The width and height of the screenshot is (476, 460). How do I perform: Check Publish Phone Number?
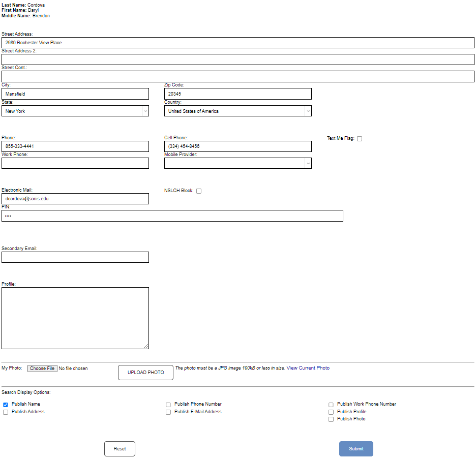click(168, 405)
